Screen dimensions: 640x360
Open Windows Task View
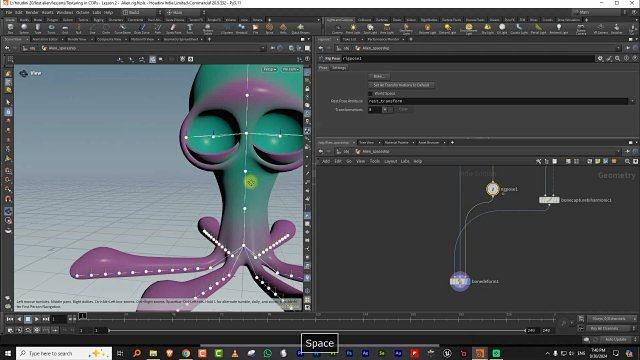120,353
